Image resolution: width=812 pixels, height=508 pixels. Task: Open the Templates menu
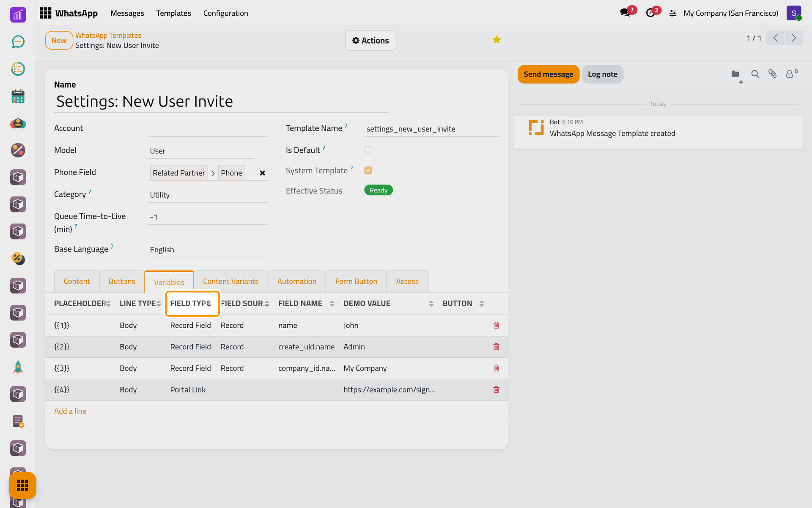(173, 13)
